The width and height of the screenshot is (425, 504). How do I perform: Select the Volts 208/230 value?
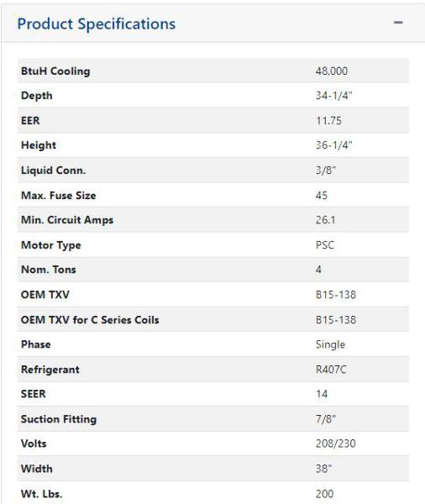336,444
